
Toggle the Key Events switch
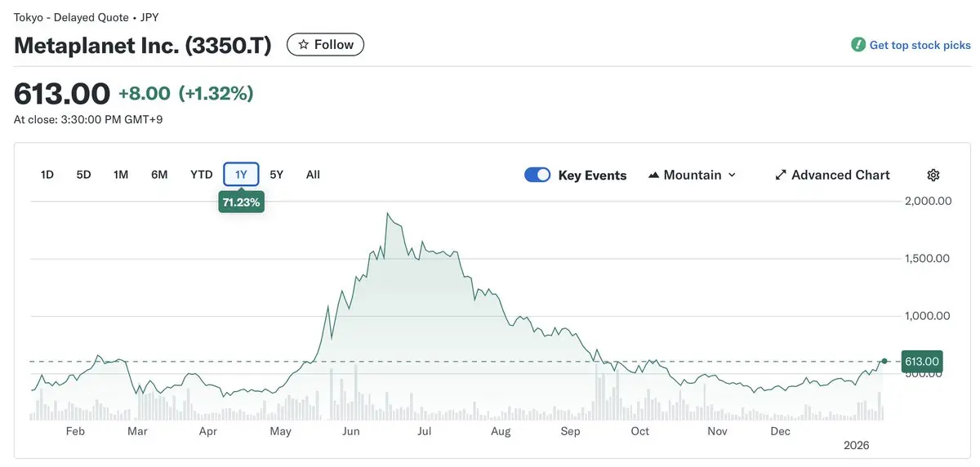click(x=537, y=175)
